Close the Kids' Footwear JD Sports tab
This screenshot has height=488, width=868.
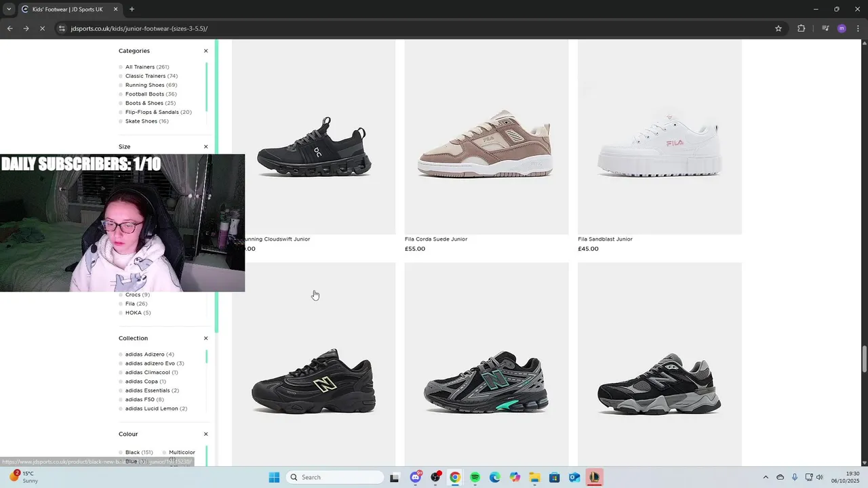tap(115, 9)
